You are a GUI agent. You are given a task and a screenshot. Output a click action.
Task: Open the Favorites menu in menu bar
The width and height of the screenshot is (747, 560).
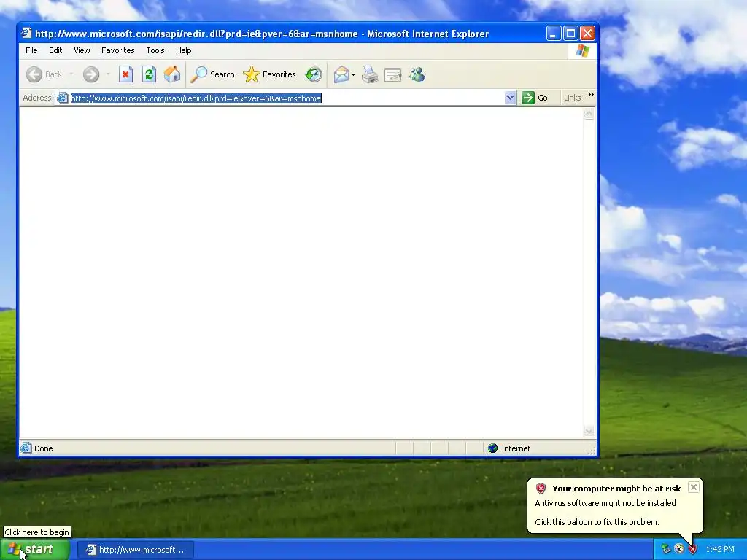click(117, 50)
